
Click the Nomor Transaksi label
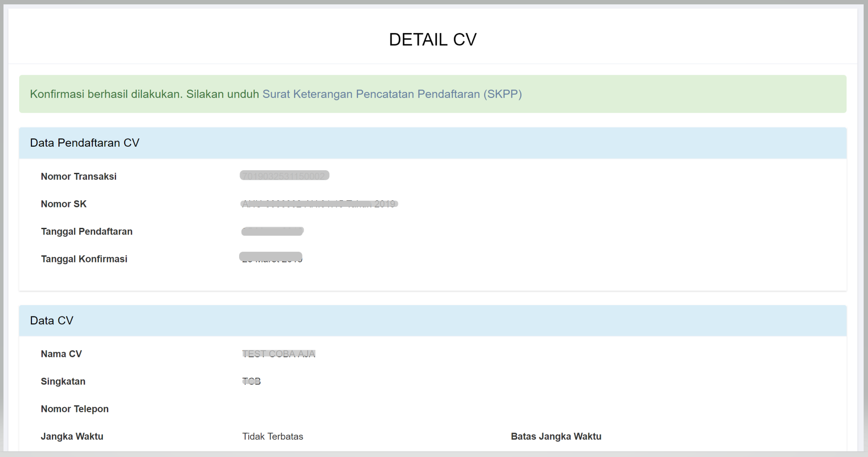coord(79,177)
